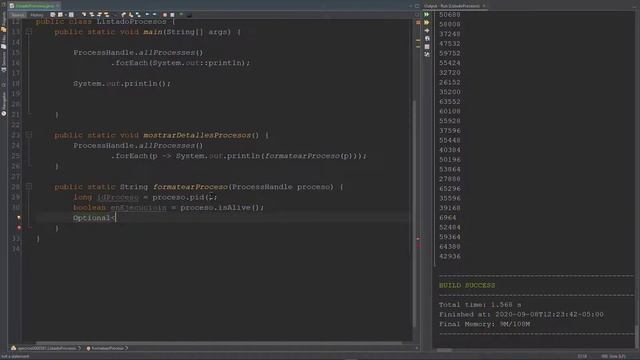
Task: Close the ListadoProcesos.java editor tab
Action: (58, 6)
